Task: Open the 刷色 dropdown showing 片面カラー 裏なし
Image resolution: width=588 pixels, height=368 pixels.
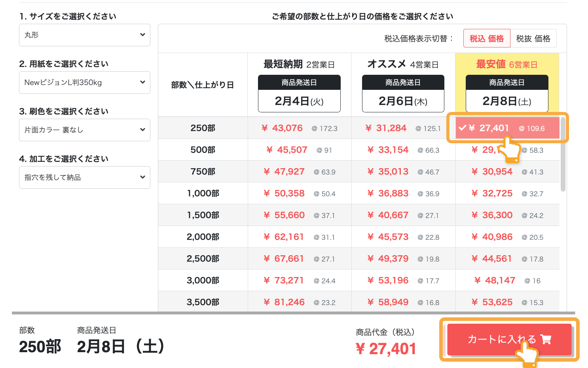Action: pyautogui.click(x=84, y=130)
